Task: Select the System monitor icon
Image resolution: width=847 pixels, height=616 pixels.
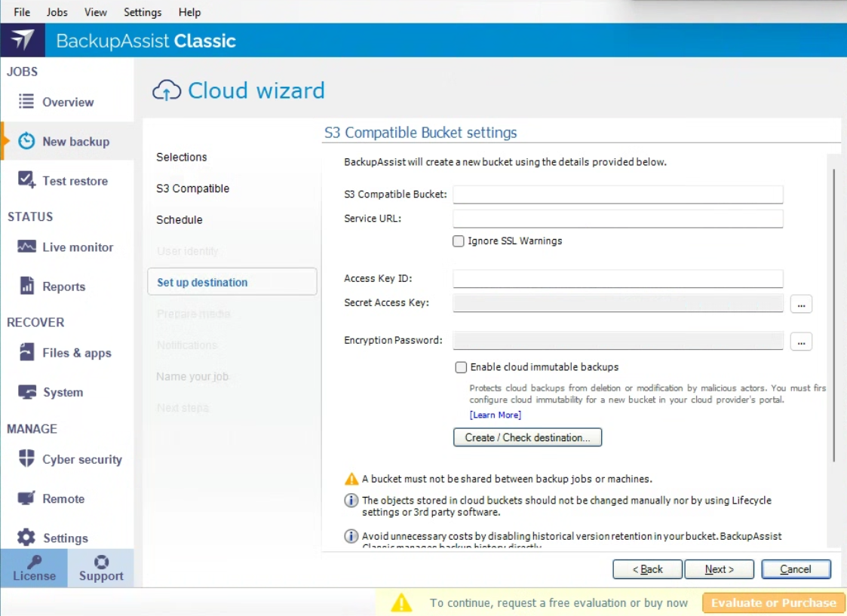Action: point(26,392)
